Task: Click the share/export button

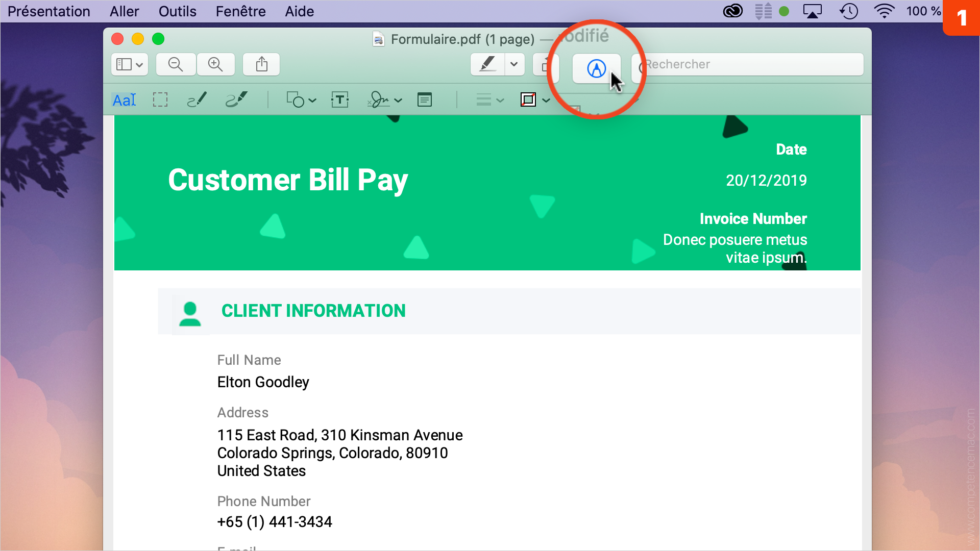Action: tap(262, 64)
